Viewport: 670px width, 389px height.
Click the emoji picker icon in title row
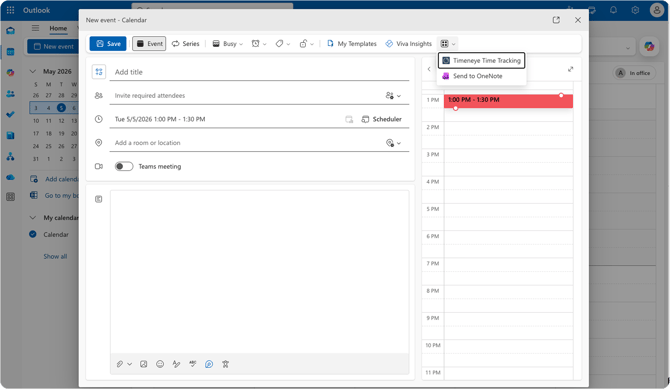[x=99, y=72]
